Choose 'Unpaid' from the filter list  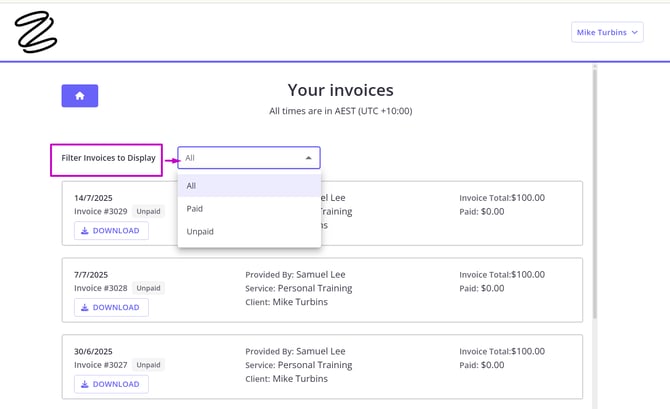pyautogui.click(x=249, y=231)
